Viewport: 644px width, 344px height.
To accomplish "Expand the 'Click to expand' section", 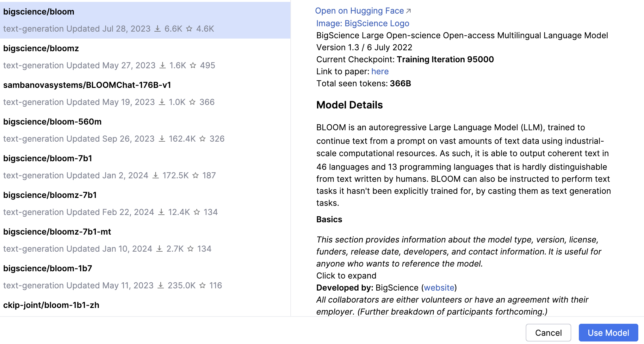I will [346, 276].
